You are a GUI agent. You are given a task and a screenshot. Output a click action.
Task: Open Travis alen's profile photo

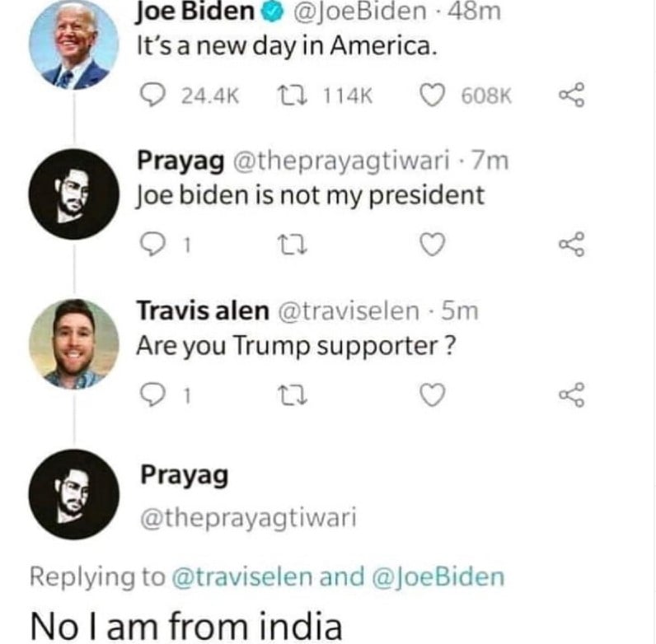pos(74,343)
